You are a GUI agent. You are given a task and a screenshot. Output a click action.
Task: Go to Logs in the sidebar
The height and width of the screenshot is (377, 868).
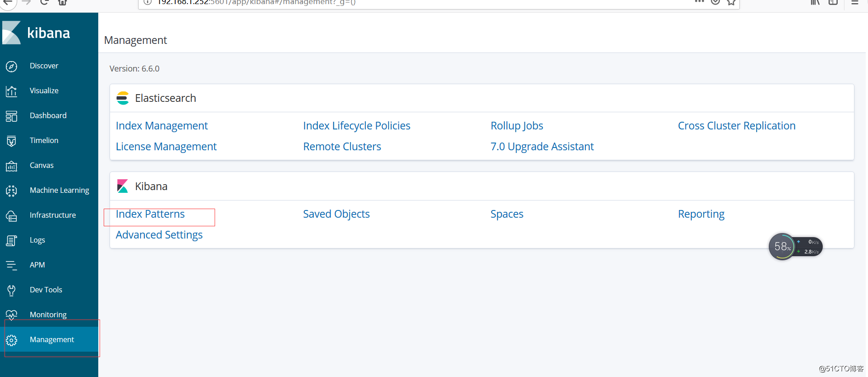(x=37, y=240)
